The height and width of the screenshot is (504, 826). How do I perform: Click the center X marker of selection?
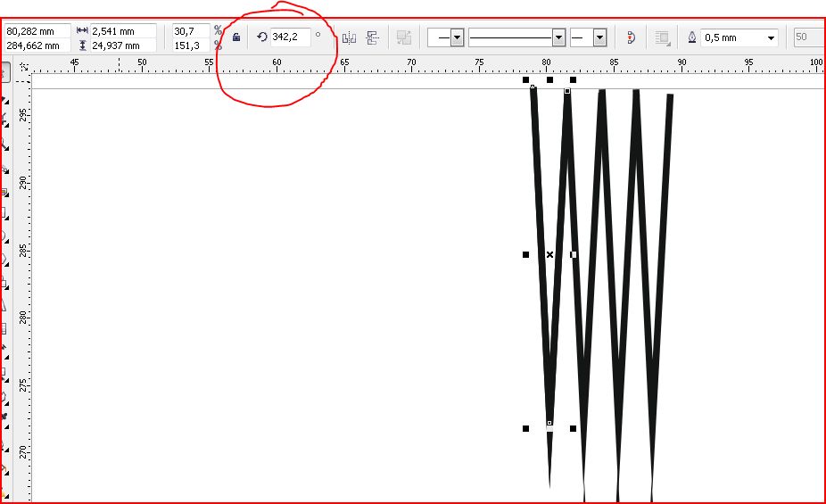549,255
